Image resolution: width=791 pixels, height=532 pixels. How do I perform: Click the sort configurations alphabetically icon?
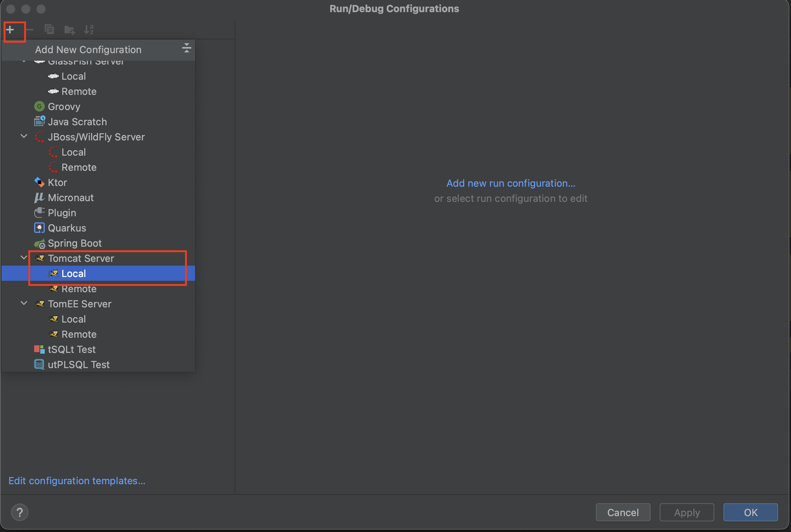coord(89,30)
